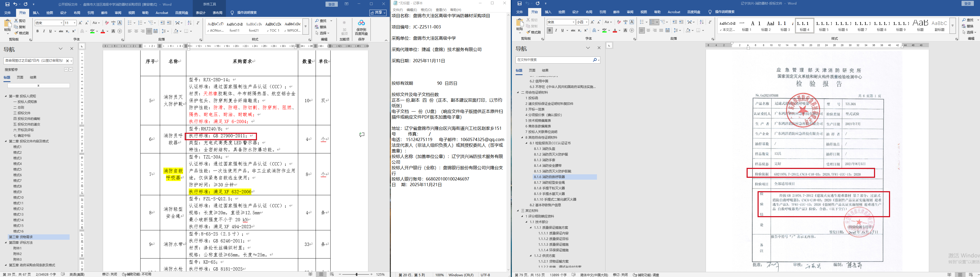
Task: Click the Save icon in the right Word window
Action: coord(519,4)
